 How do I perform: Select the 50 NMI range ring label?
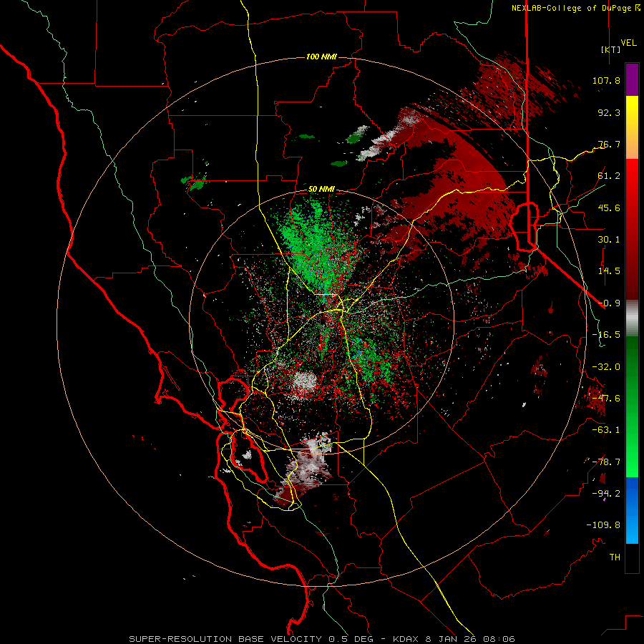pos(321,190)
